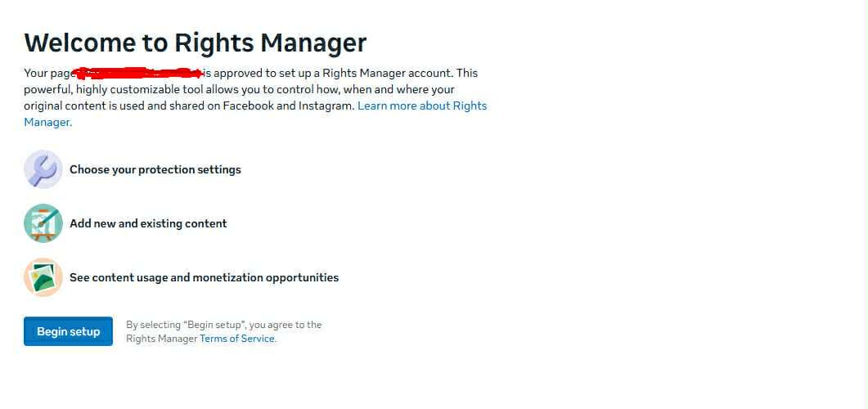This screenshot has width=868, height=409.
Task: Click the wrench protection settings icon
Action: click(43, 169)
